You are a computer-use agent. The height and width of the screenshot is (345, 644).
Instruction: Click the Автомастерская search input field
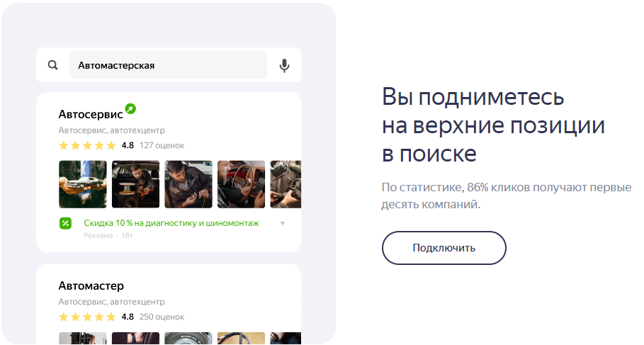(x=168, y=65)
